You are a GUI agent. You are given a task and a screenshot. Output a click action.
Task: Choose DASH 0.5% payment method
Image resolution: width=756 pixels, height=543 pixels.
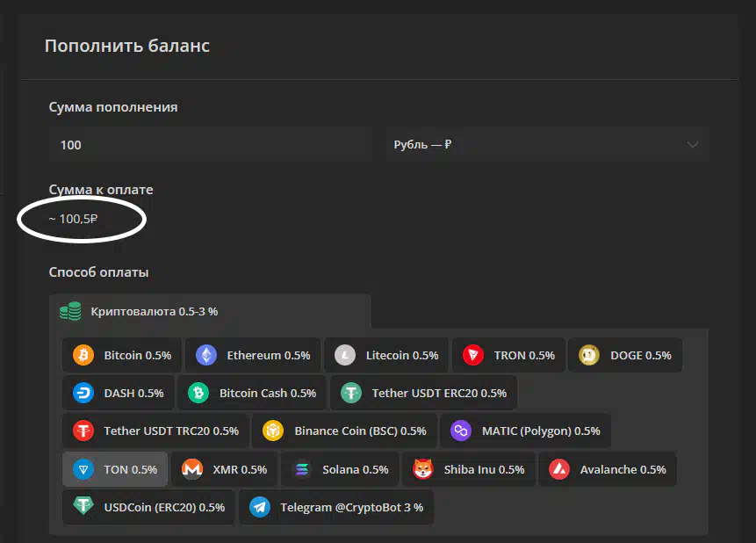click(x=119, y=393)
